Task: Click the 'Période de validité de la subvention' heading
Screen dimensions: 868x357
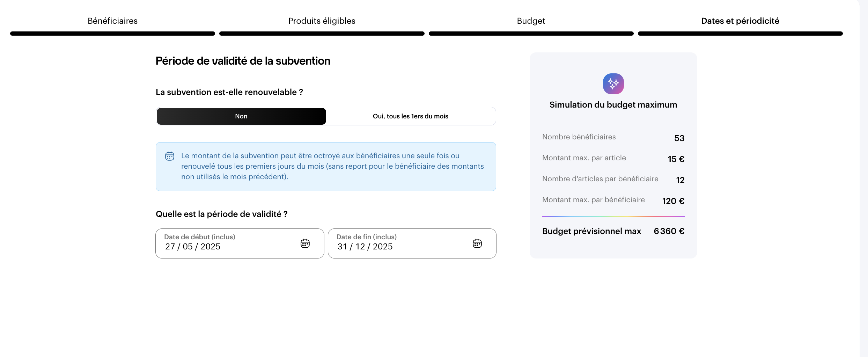Action: (243, 61)
